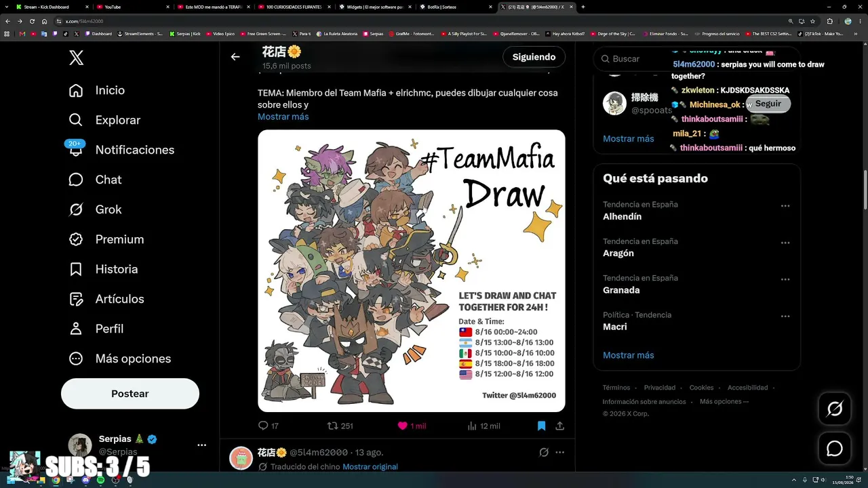Open Spotify from the Windows taskbar

click(x=100, y=480)
